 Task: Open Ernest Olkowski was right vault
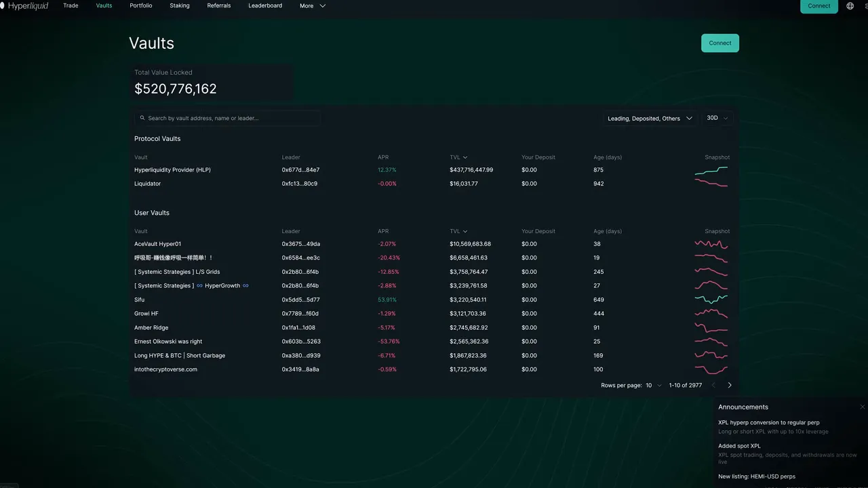point(168,342)
